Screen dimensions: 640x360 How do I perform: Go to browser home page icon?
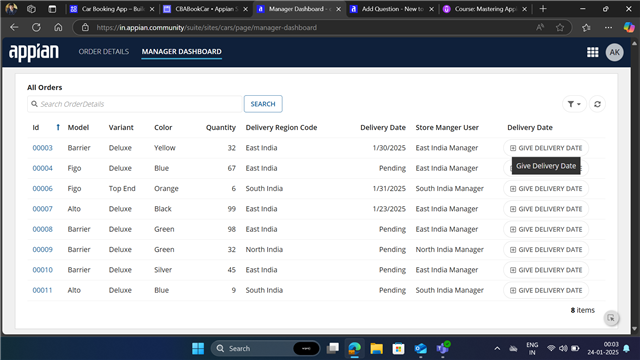[x=58, y=27]
